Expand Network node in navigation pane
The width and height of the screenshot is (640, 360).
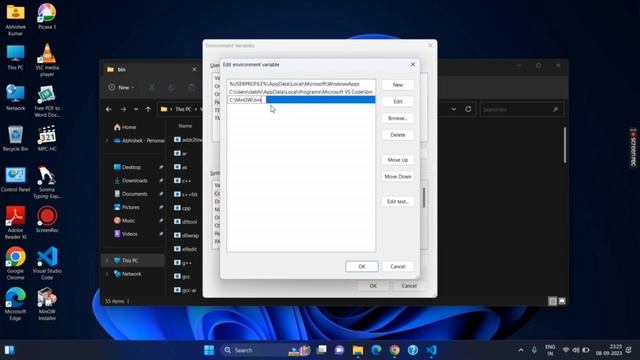108,274
